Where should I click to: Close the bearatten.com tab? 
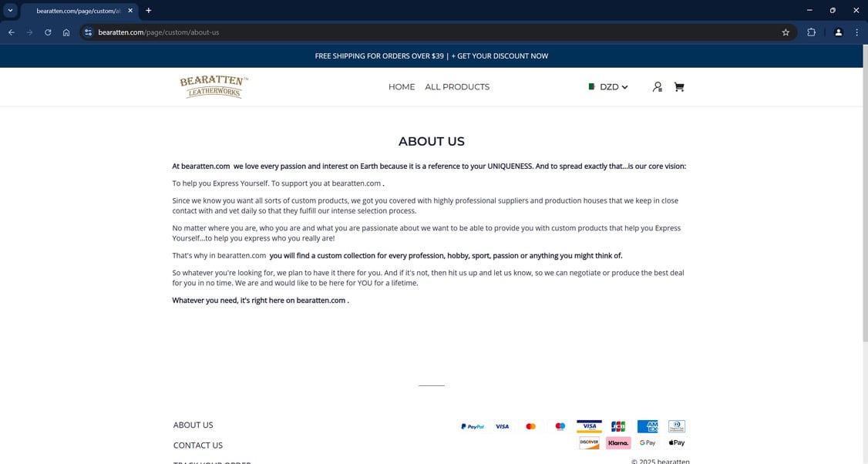coord(130,11)
